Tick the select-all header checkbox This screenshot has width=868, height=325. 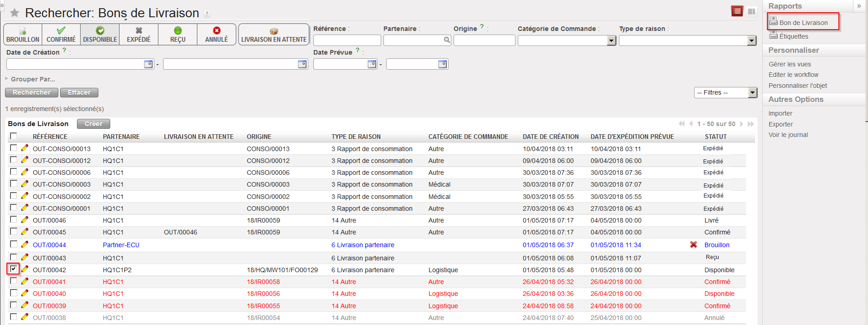[14, 136]
